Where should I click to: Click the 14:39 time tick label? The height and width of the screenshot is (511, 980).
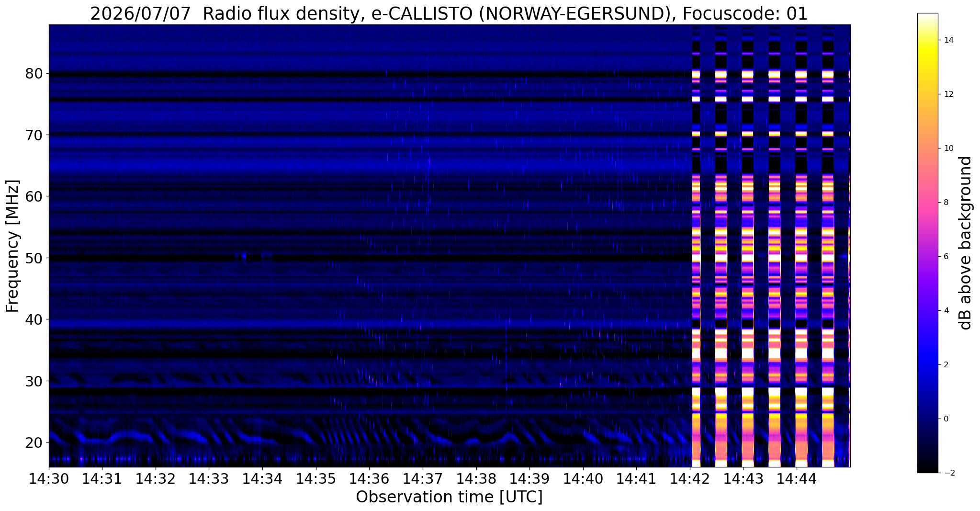click(529, 478)
